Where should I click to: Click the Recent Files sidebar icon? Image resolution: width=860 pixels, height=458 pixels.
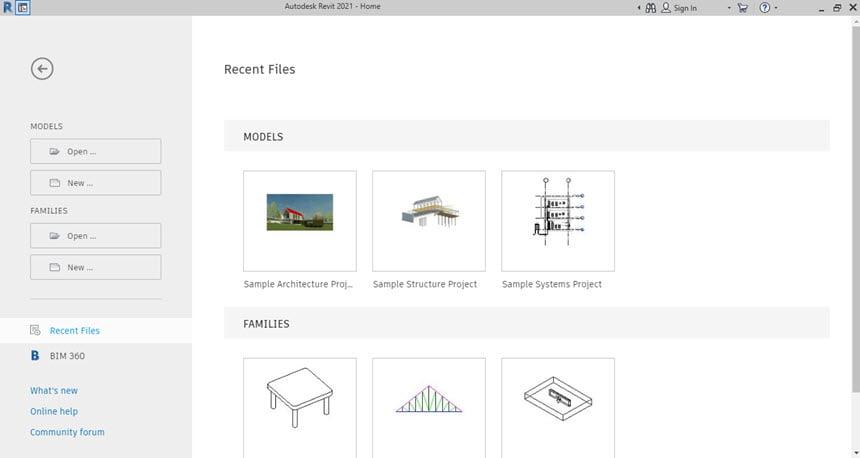pyautogui.click(x=35, y=330)
